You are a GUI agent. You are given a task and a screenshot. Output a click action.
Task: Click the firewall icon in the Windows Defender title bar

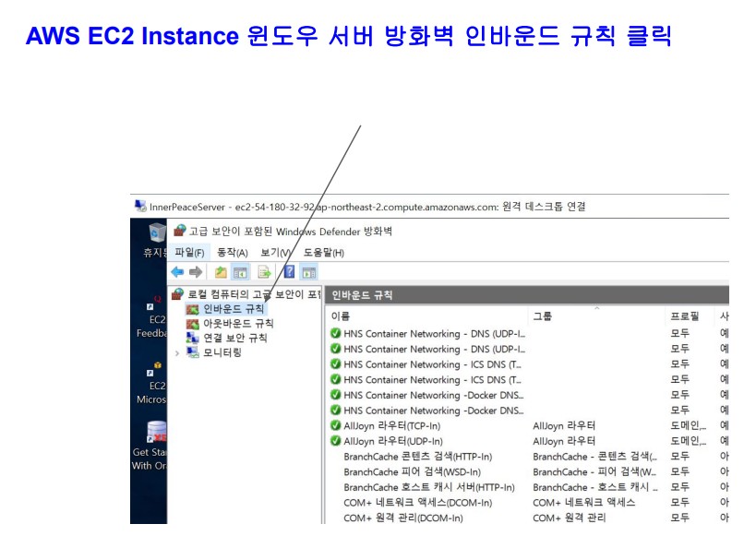coord(180,231)
